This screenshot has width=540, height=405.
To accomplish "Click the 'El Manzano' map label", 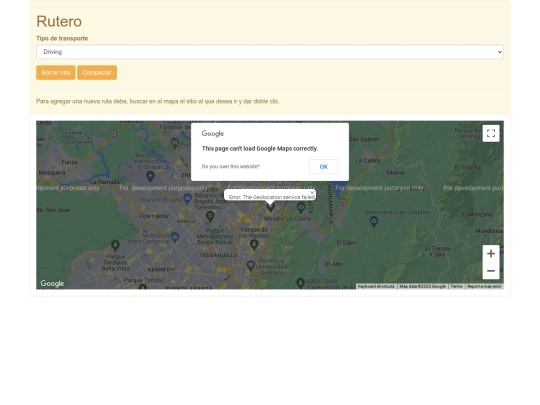I will 477,215.
